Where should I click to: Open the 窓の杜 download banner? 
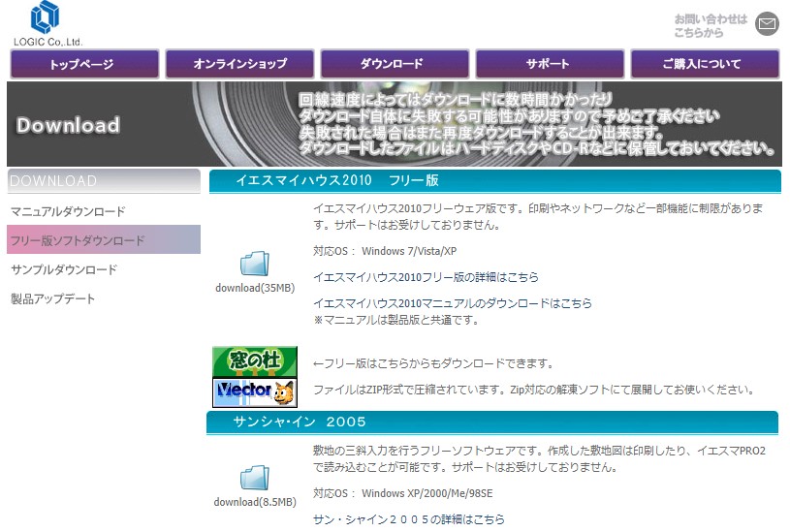pos(255,360)
